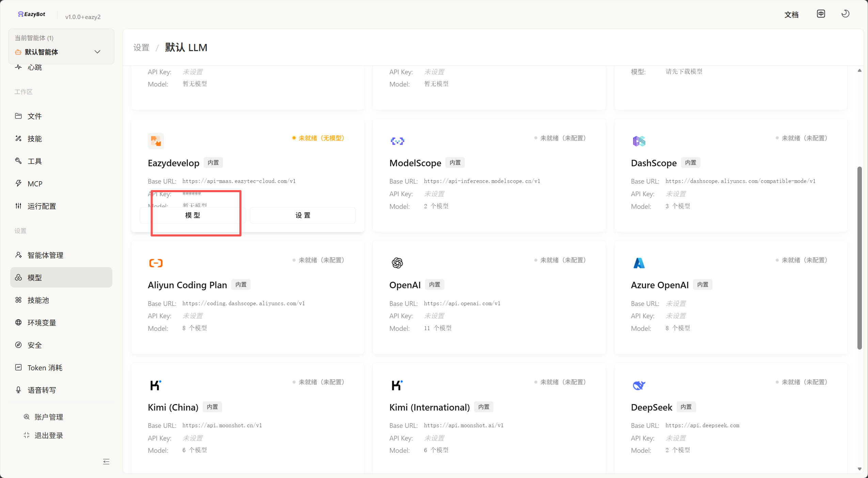Click the EazyBot logo
This screenshot has width=868, height=478.
(x=32, y=14)
